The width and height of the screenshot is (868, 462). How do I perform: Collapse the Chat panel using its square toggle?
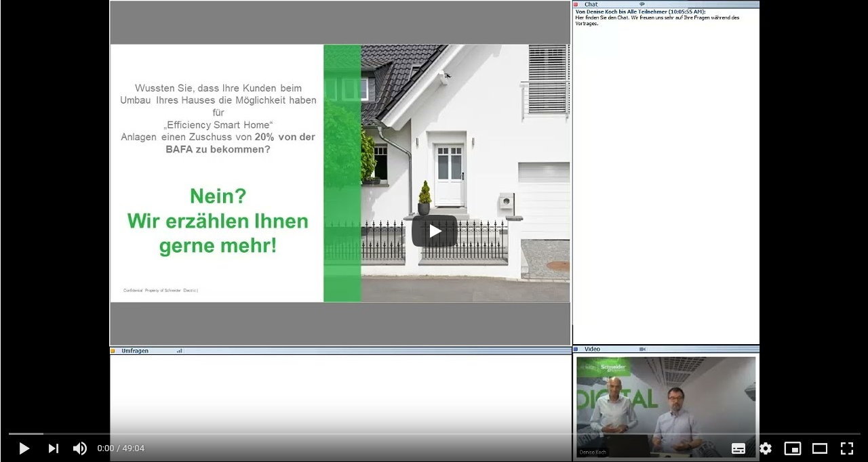[x=576, y=4]
